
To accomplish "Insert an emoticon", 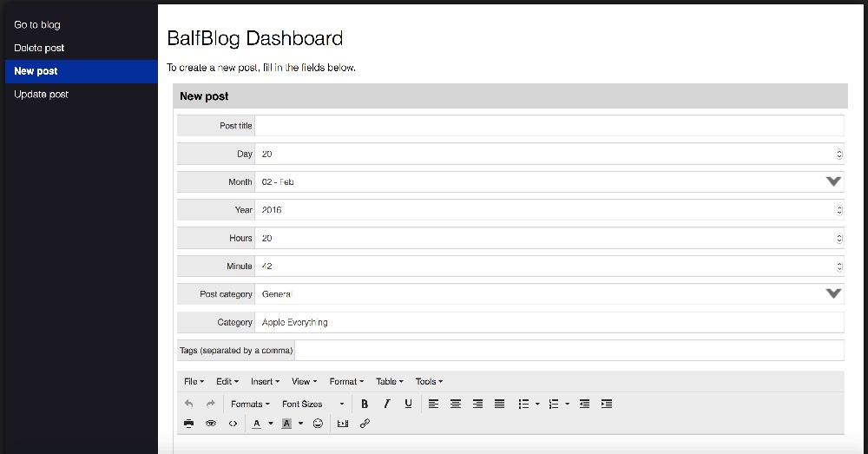I will click(318, 424).
